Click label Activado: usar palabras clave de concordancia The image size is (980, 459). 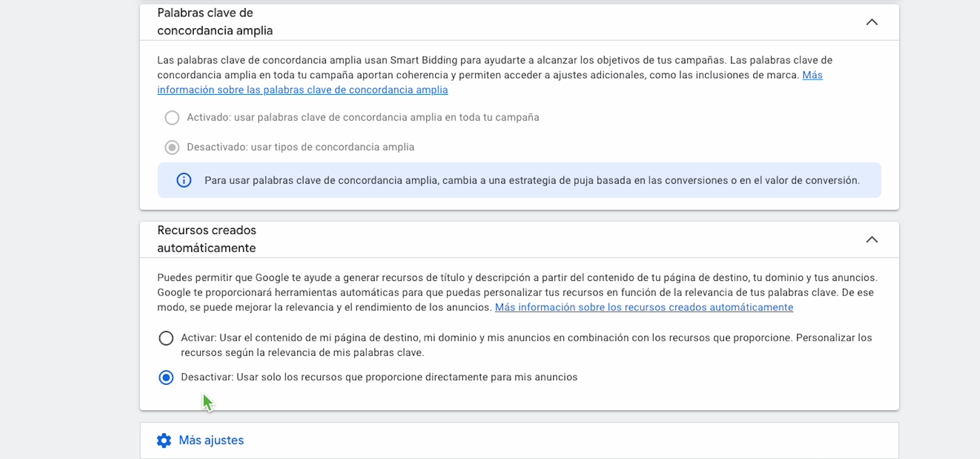(x=363, y=118)
